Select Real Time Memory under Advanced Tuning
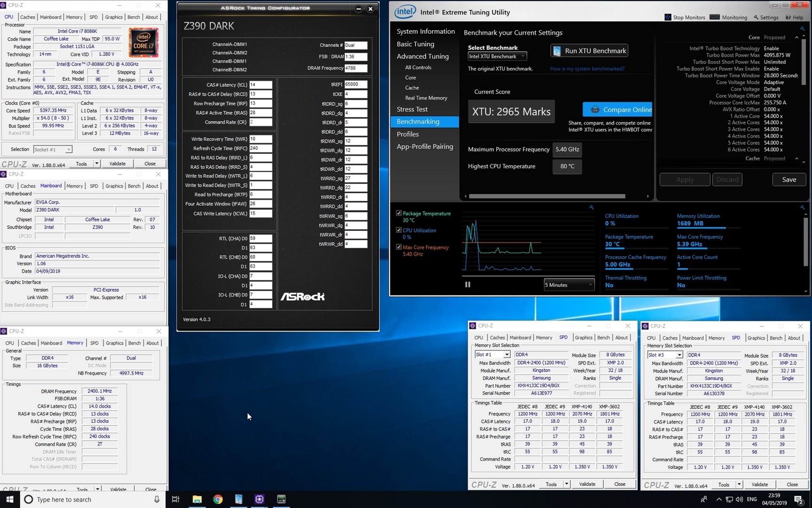Screen dimensions: 812x508 point(426,98)
